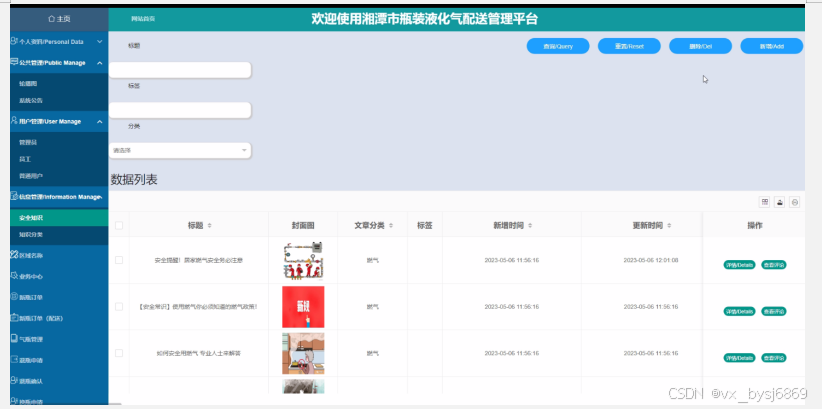Open 管理员 under User Manage
This screenshot has height=409, width=822.
(x=59, y=142)
